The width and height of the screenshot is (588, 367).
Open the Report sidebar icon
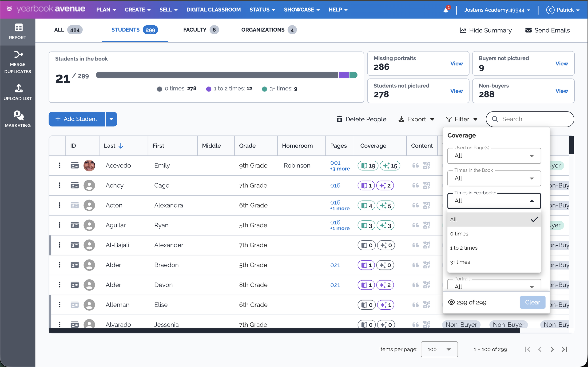click(x=17, y=32)
